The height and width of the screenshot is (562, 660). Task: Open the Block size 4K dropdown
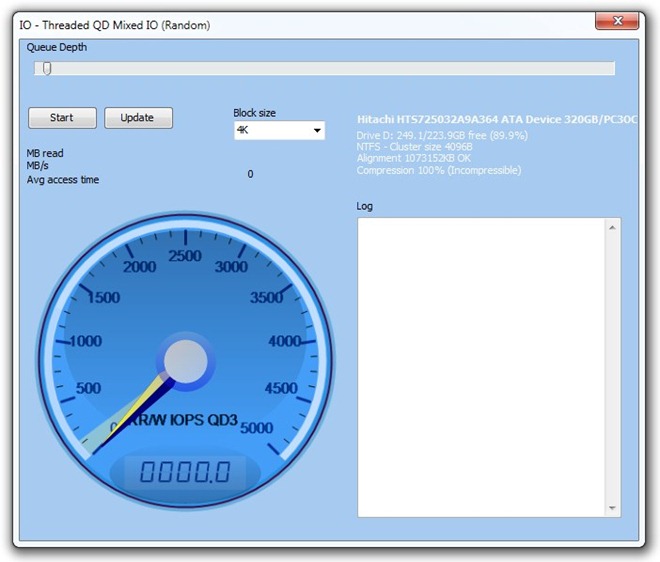tap(279, 131)
